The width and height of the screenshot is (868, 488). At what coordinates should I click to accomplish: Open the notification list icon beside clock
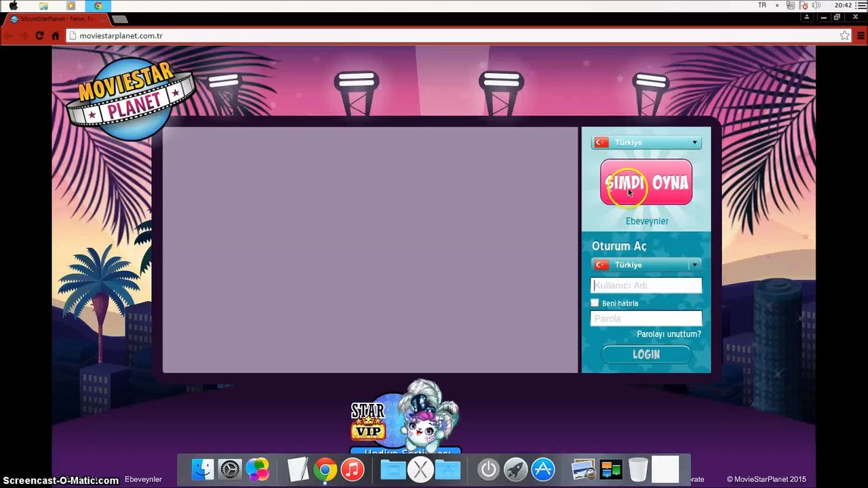point(861,5)
